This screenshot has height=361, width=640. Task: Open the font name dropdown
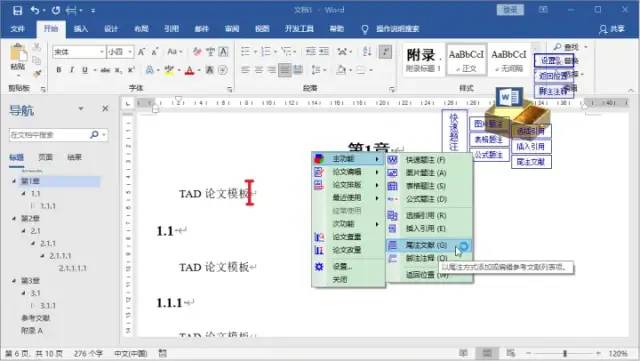(102, 52)
